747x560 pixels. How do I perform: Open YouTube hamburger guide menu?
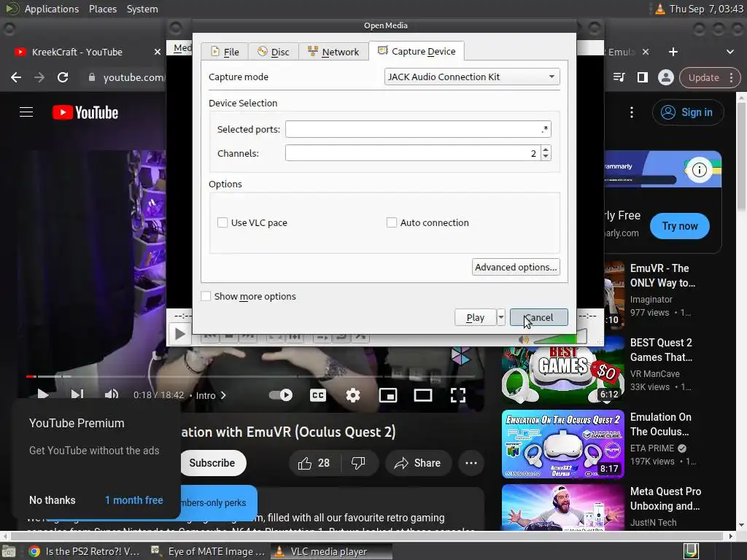tap(26, 112)
